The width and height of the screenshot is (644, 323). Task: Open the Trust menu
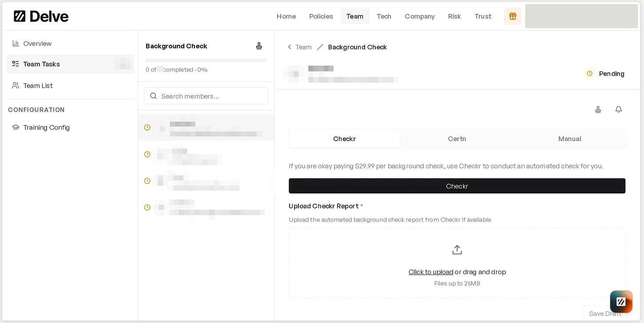point(483,16)
